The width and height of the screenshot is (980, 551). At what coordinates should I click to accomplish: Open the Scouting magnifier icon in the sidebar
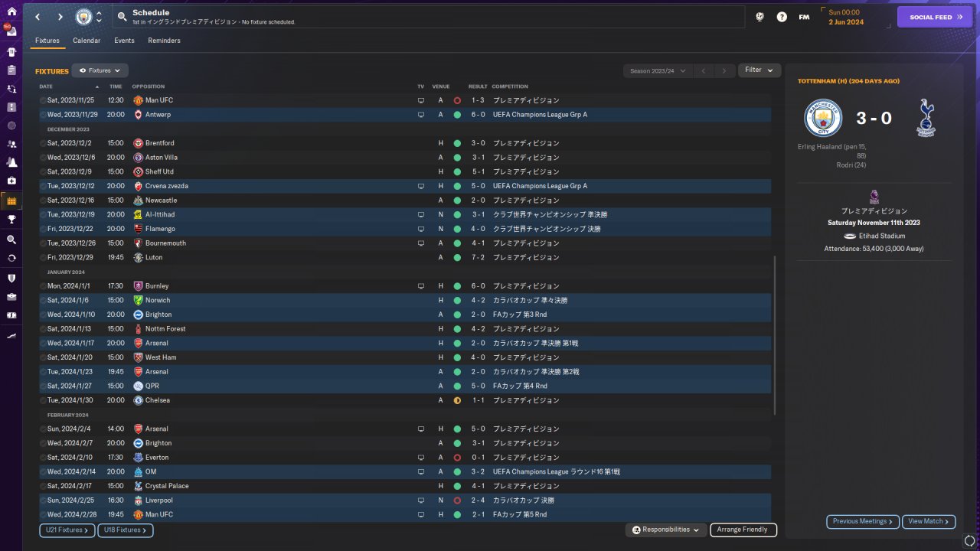tap(11, 239)
